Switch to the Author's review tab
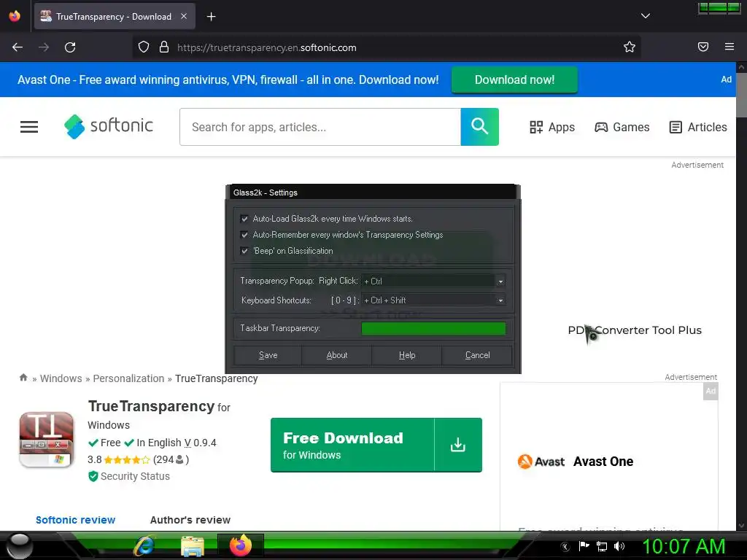This screenshot has width=747, height=560. click(190, 520)
